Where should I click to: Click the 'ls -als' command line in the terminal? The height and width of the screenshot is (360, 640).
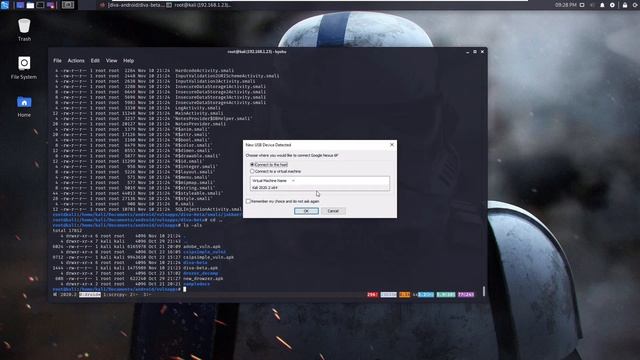coord(127,225)
